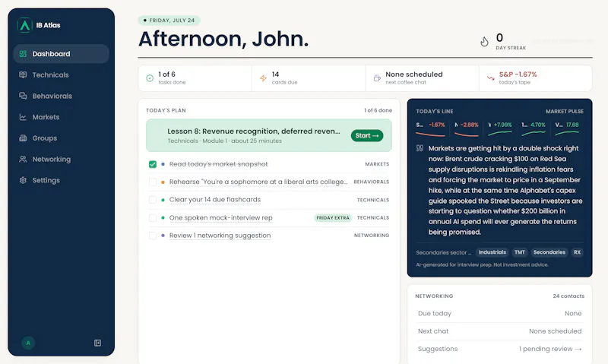
Task: Click the day streak flame icon
Action: click(x=484, y=42)
